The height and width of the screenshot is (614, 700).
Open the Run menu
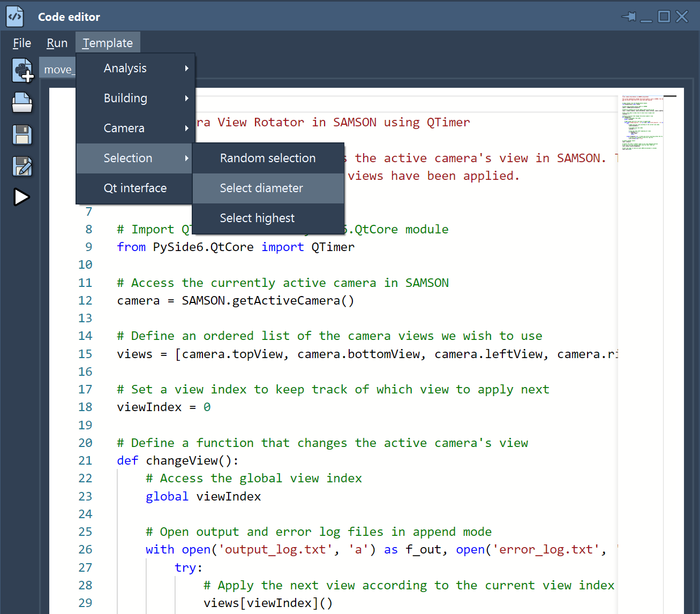pos(57,42)
